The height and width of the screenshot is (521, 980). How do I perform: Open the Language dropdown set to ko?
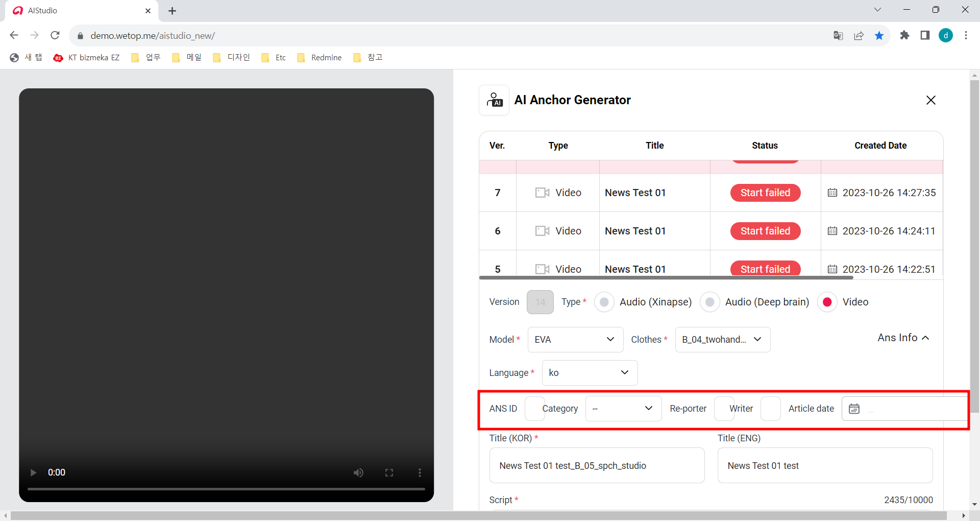tap(590, 373)
